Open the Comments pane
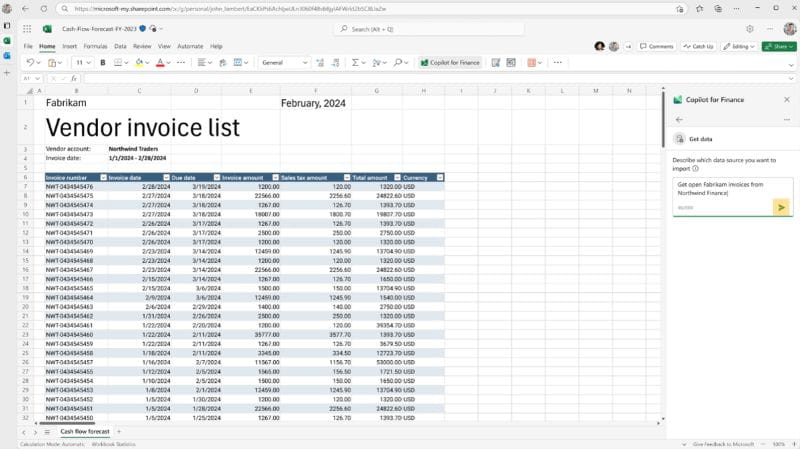This screenshot has width=800, height=449. (657, 46)
